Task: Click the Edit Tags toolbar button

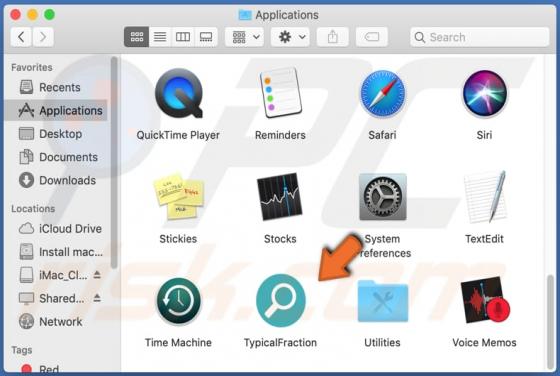Action: tap(372, 37)
